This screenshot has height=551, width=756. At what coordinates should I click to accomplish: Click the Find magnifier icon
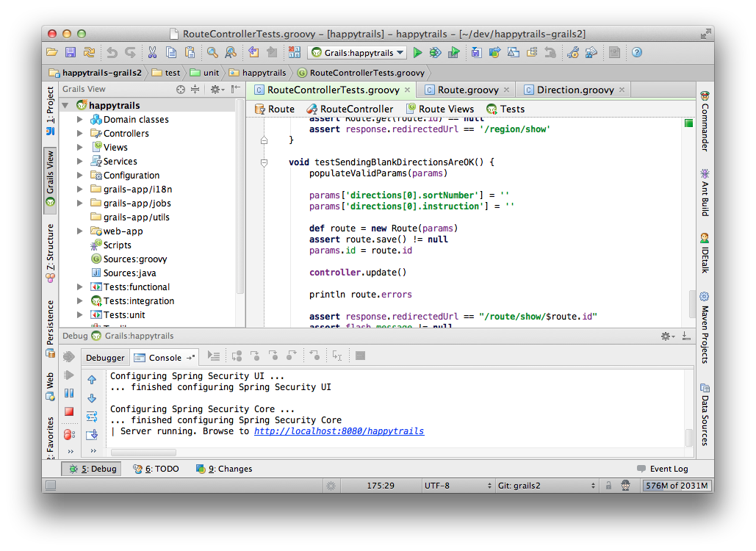coord(212,52)
